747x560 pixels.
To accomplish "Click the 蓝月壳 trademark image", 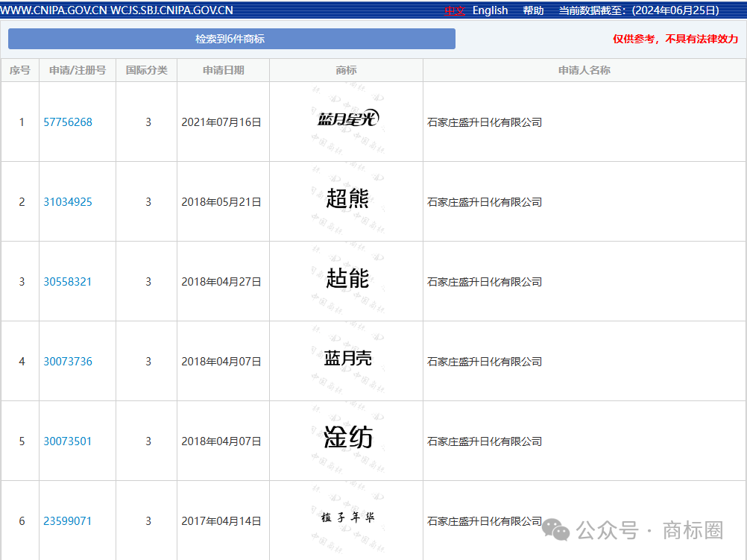I will pos(347,358).
